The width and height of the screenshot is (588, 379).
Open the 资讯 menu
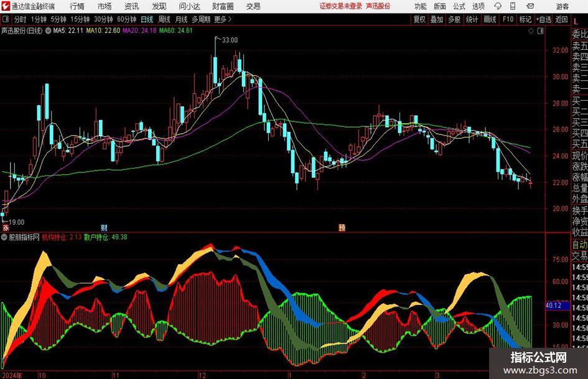(x=131, y=6)
